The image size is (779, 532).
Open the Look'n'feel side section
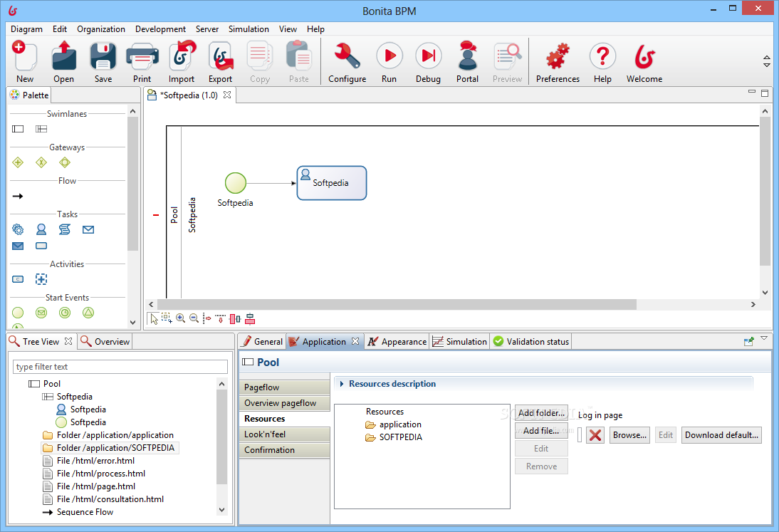click(285, 434)
